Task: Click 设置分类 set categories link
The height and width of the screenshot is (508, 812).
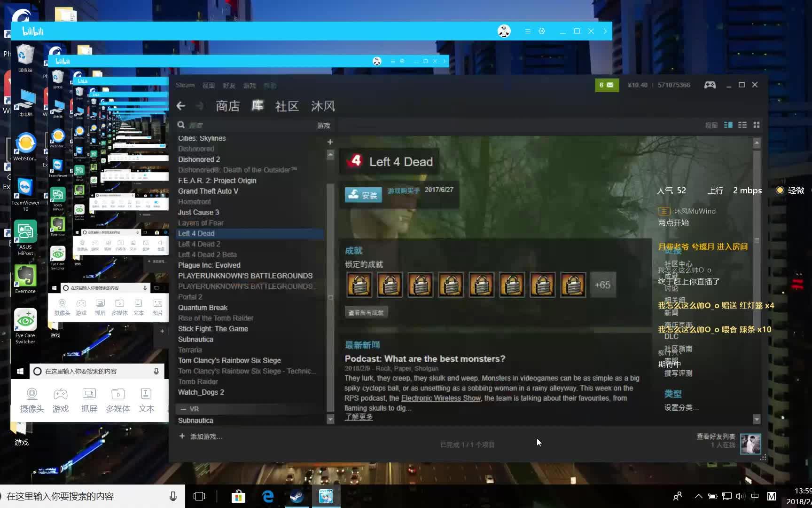Action: tap(681, 407)
